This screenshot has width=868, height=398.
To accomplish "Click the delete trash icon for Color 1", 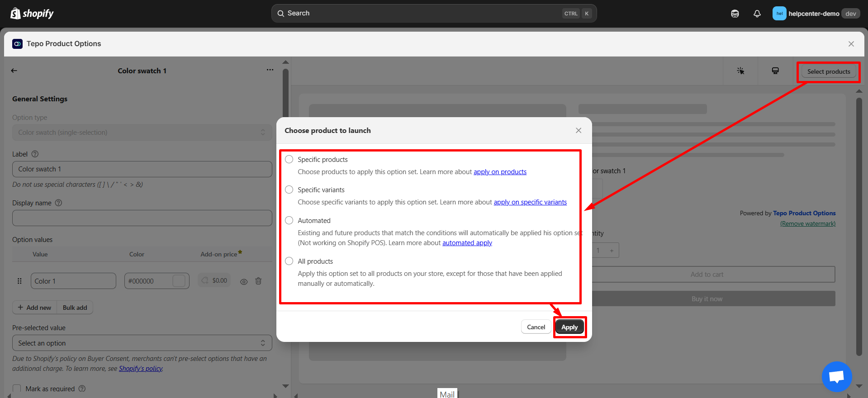I will [258, 281].
